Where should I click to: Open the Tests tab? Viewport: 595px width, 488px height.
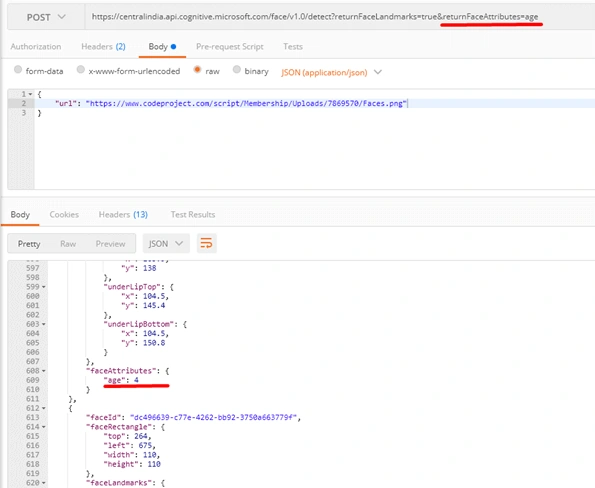(293, 47)
